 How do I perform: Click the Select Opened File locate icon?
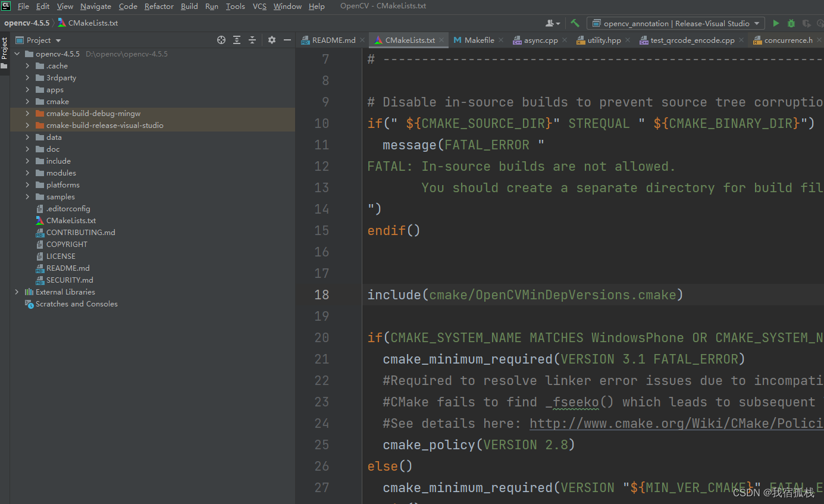[221, 40]
